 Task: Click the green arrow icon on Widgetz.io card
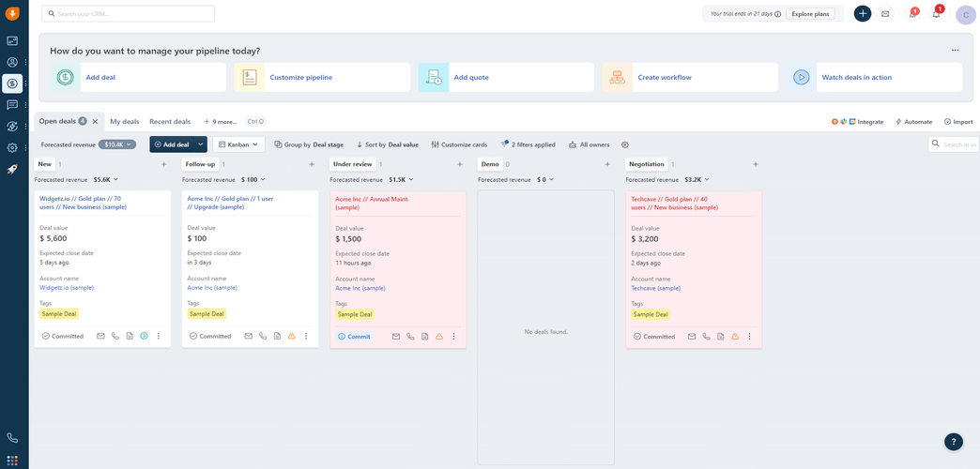[144, 336]
